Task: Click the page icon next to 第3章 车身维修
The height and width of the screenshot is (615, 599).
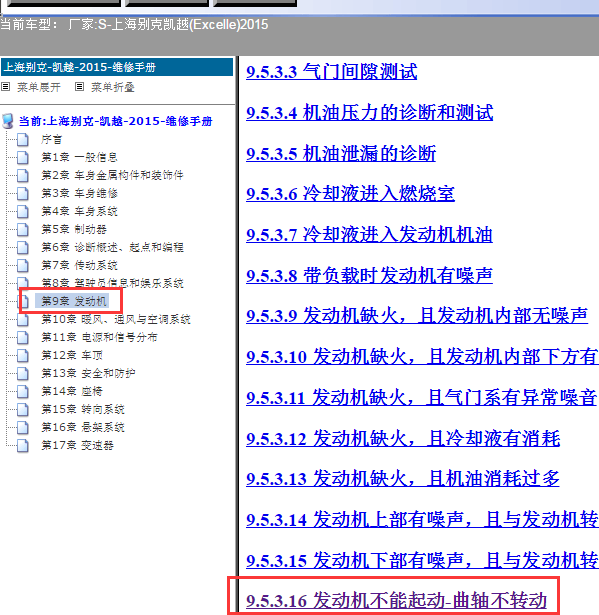Action: 23,193
